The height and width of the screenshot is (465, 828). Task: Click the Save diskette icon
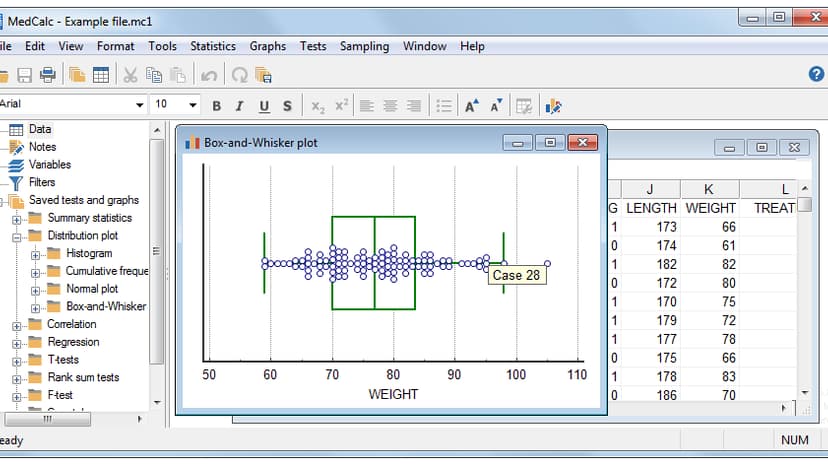(x=24, y=75)
